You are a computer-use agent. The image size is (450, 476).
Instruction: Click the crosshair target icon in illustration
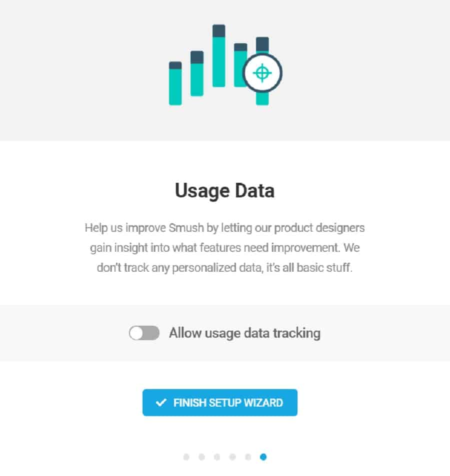[x=262, y=73]
